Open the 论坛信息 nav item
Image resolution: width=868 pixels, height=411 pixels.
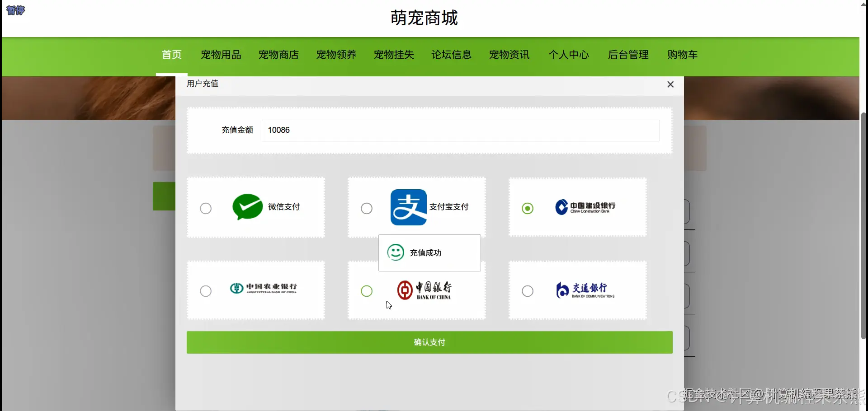tap(452, 55)
